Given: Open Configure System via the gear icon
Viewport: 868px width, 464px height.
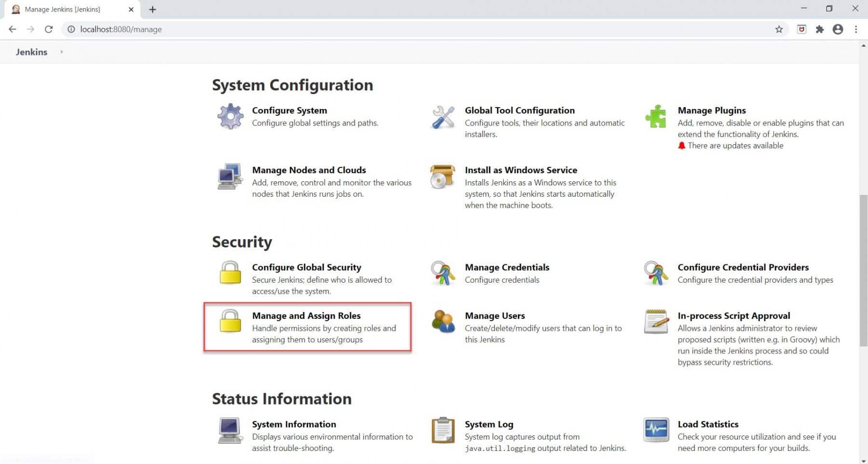Looking at the screenshot, I should (230, 116).
